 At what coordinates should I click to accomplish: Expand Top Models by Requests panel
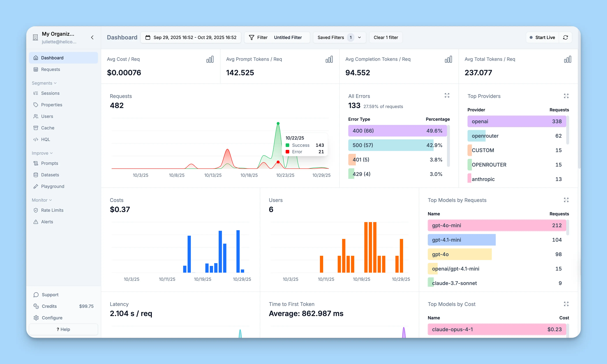[x=566, y=200]
